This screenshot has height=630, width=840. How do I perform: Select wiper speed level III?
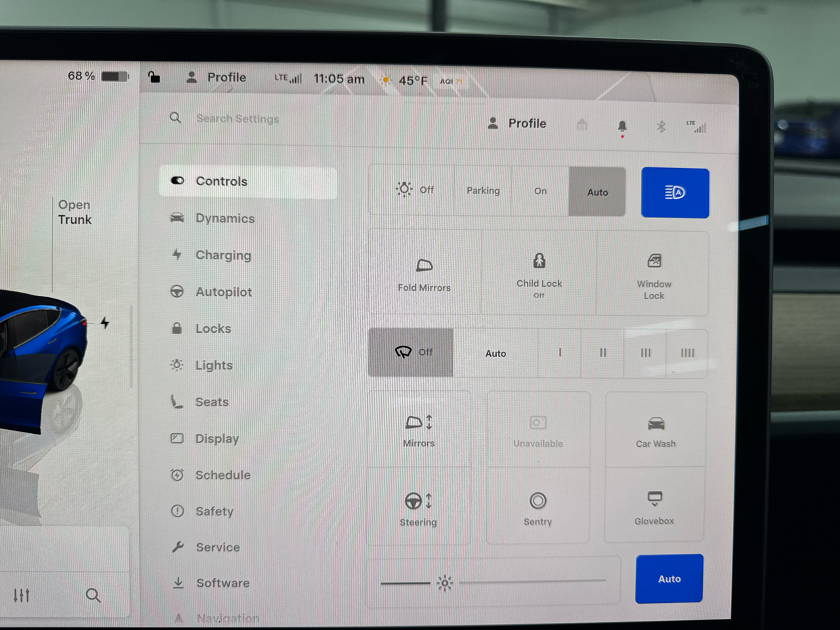click(646, 353)
